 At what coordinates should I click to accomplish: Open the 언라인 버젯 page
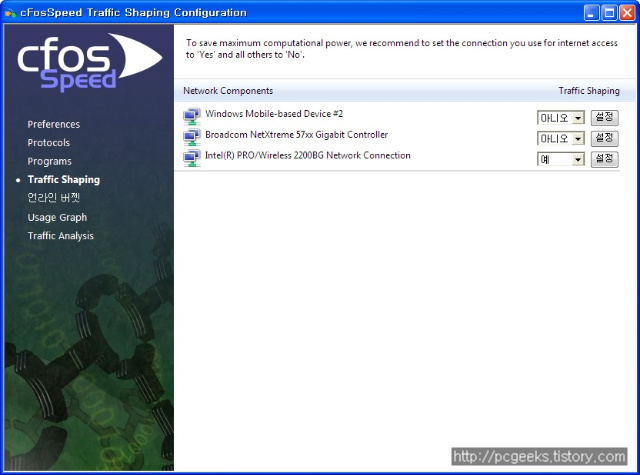53,198
